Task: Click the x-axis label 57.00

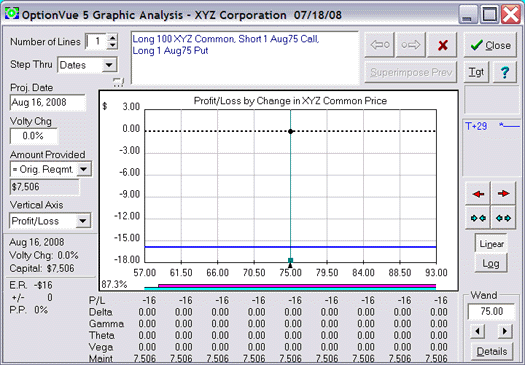Action: tap(145, 273)
